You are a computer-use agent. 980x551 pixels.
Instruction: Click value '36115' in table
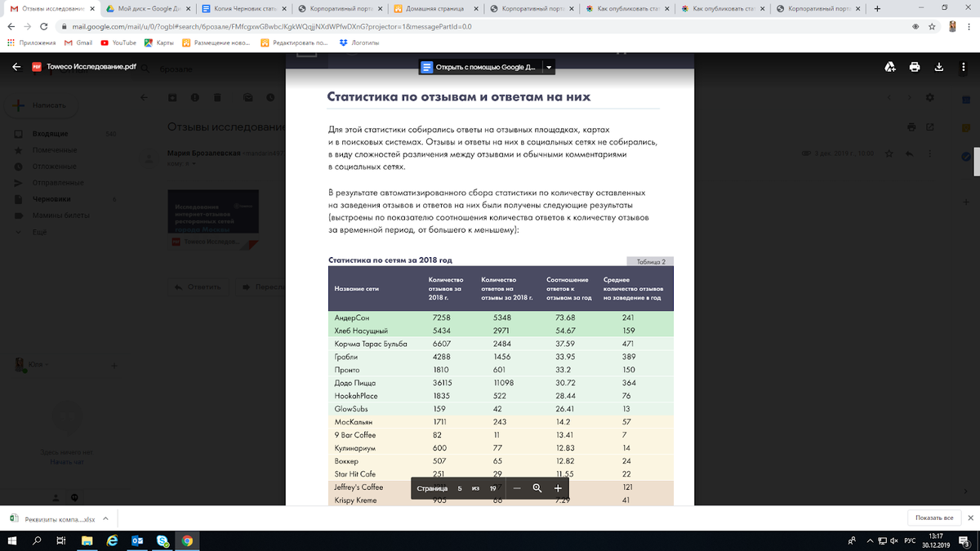pos(442,382)
